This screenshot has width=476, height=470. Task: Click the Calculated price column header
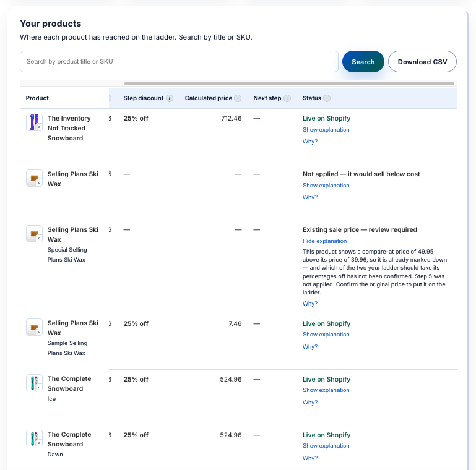point(208,98)
